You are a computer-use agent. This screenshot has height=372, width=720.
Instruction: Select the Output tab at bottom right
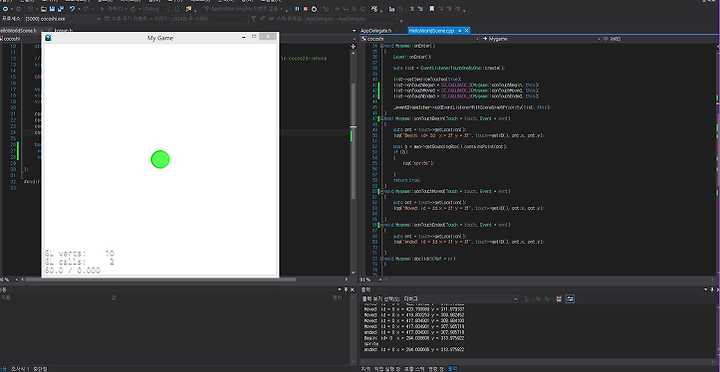[452, 368]
